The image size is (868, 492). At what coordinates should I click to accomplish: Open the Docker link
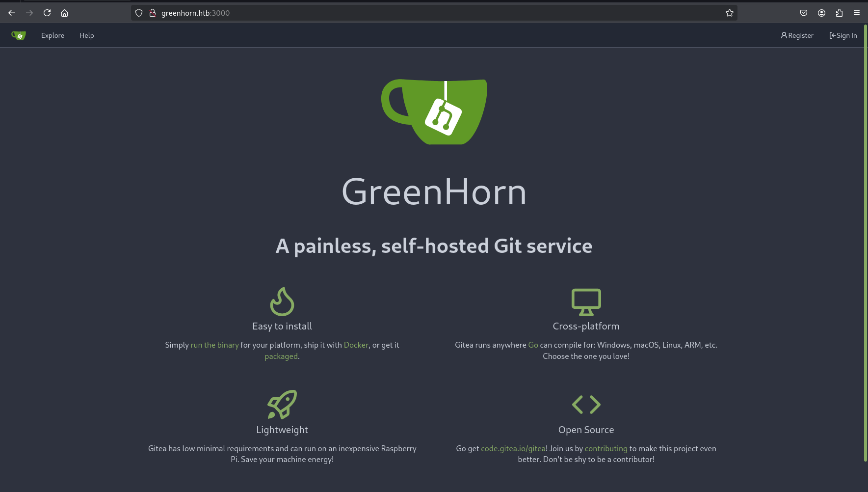356,345
